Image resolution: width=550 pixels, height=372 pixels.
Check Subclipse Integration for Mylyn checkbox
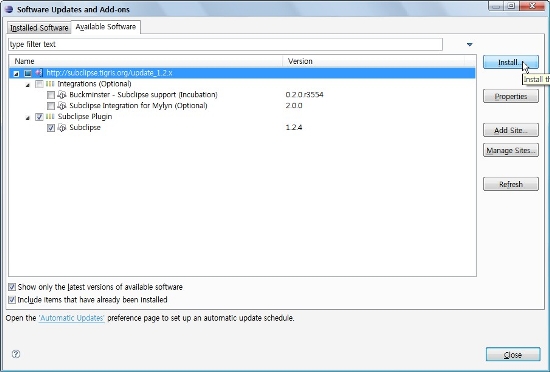(x=51, y=106)
